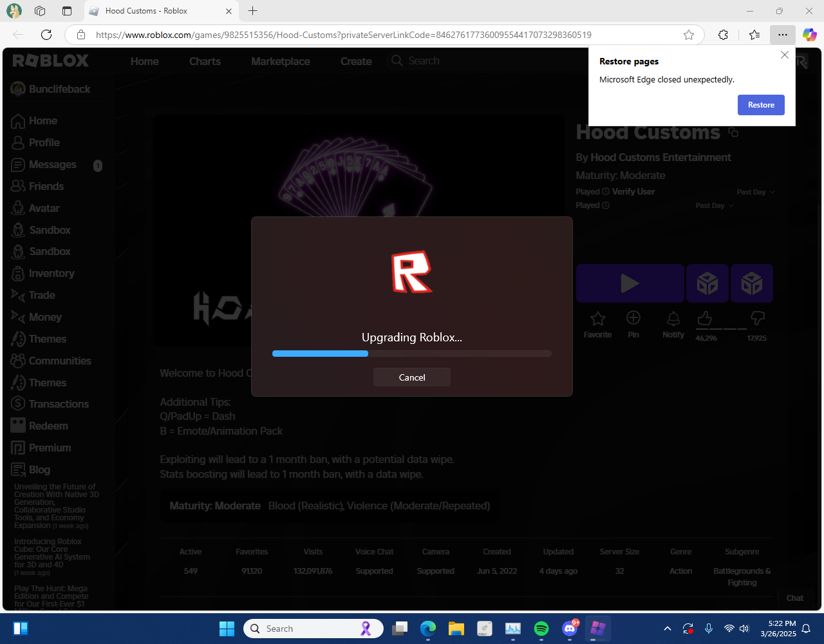Screen dimensions: 824x644
Task: Open Money in the sidebar
Action: [36, 317]
